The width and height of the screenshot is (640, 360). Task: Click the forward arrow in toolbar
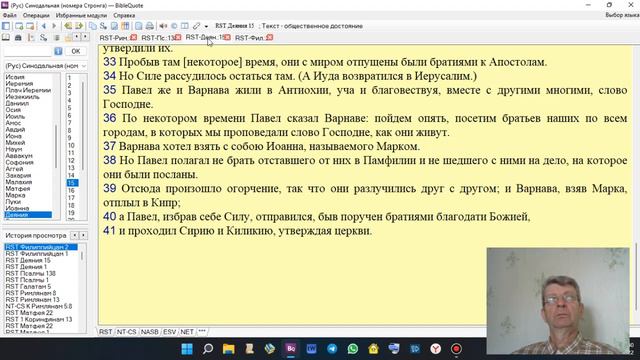(x=53, y=26)
